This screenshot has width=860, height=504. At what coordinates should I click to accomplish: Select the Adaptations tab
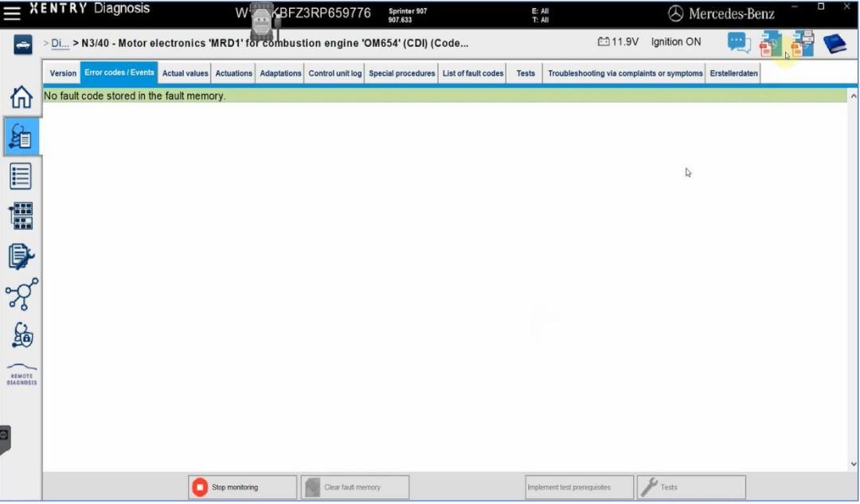280,73
